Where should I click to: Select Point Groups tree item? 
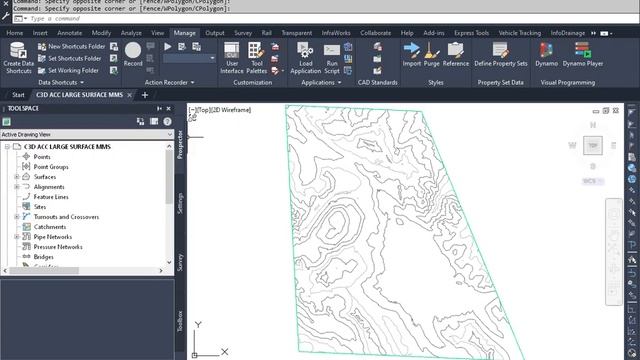[x=51, y=167]
